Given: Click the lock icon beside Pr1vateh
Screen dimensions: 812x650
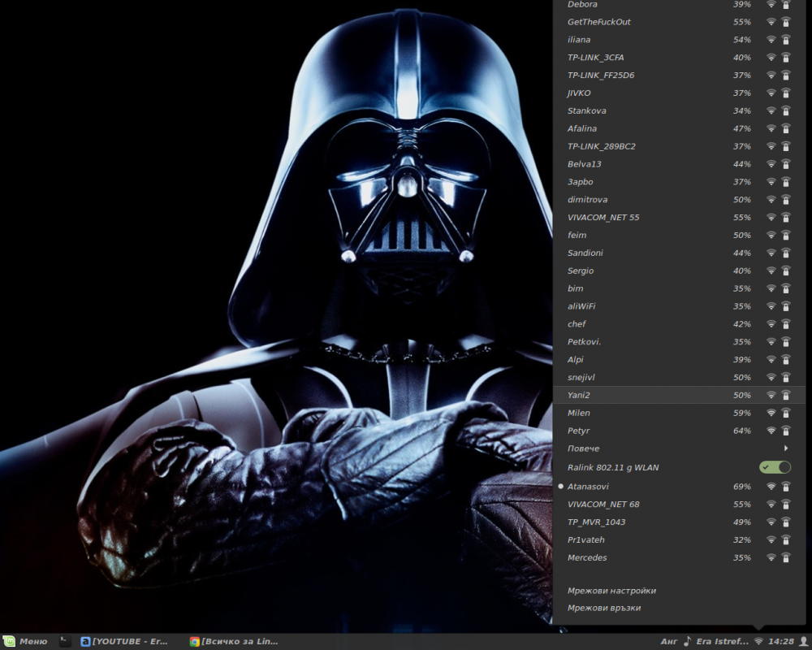Looking at the screenshot, I should click(785, 539).
